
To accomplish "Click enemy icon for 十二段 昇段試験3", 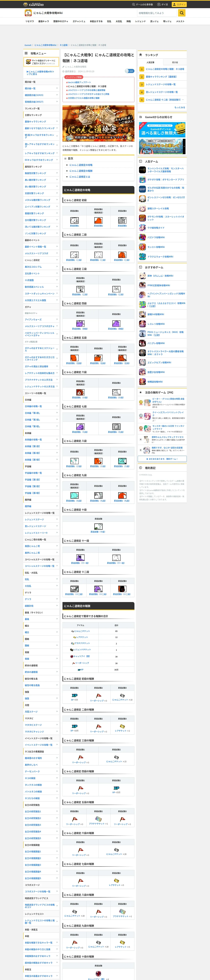I will 122,589.
